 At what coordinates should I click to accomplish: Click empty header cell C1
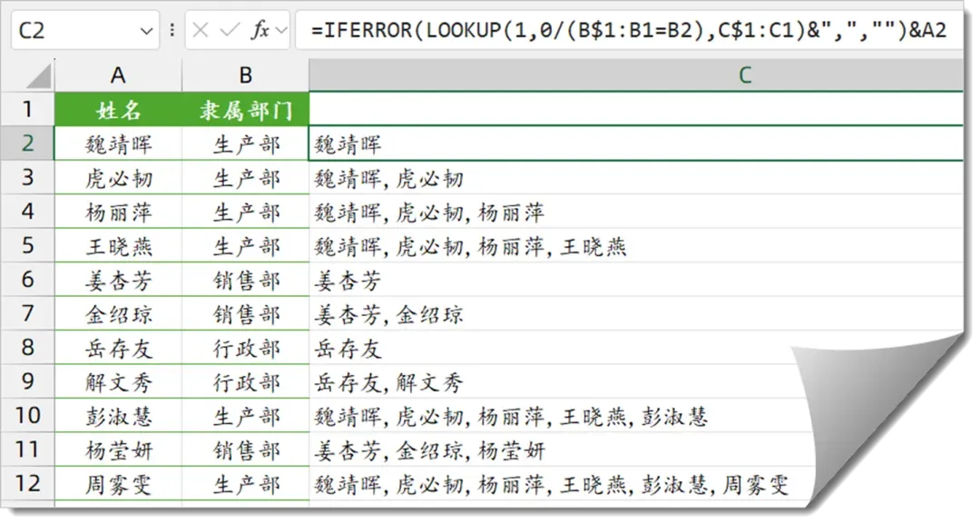(635, 109)
